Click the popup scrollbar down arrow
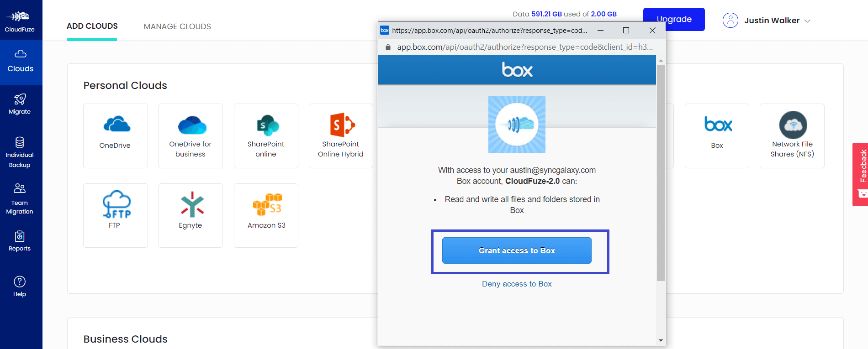 (661, 340)
